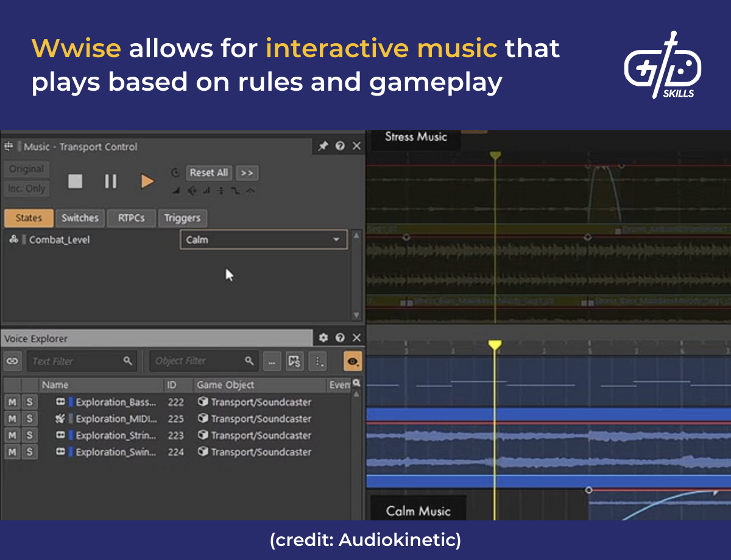This screenshot has height=560, width=731.
Task: Click the Reset All button
Action: 209,172
